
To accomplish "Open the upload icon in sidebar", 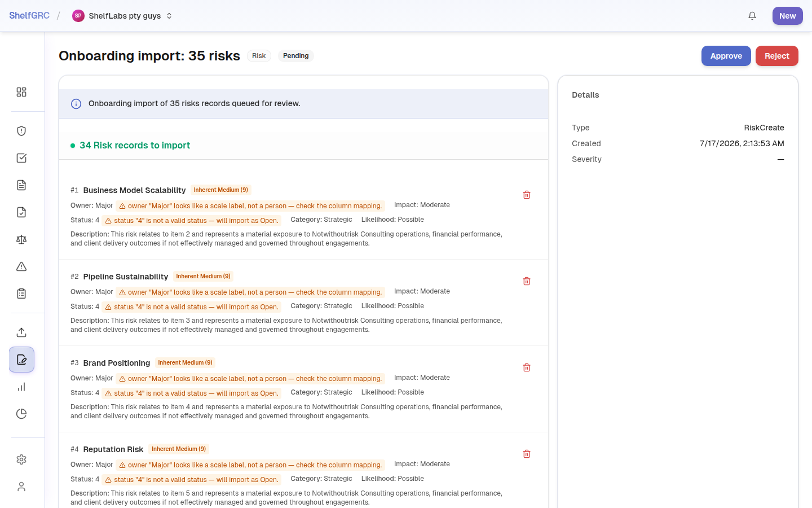I will coord(21,332).
